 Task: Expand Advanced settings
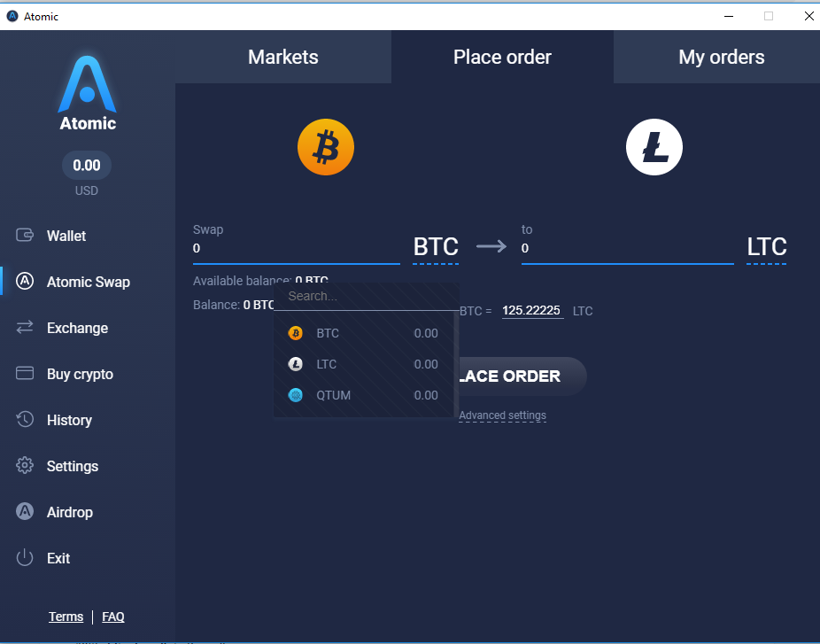pos(503,415)
